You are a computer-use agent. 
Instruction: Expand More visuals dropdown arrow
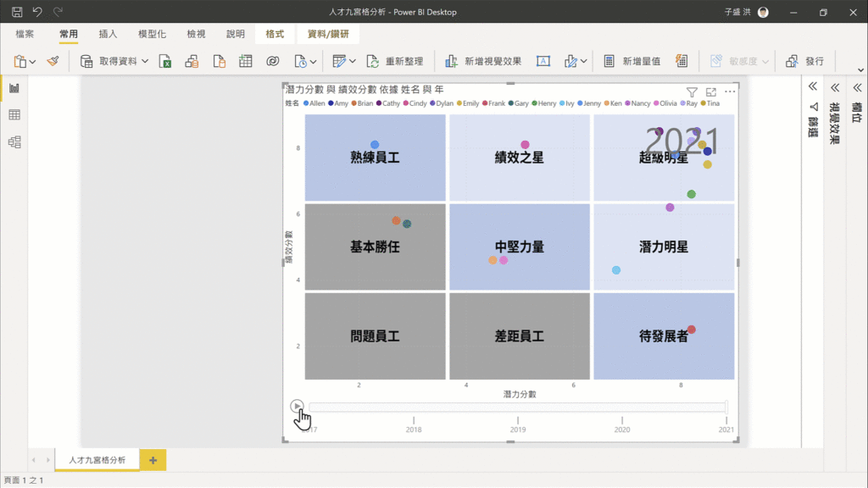tap(584, 61)
